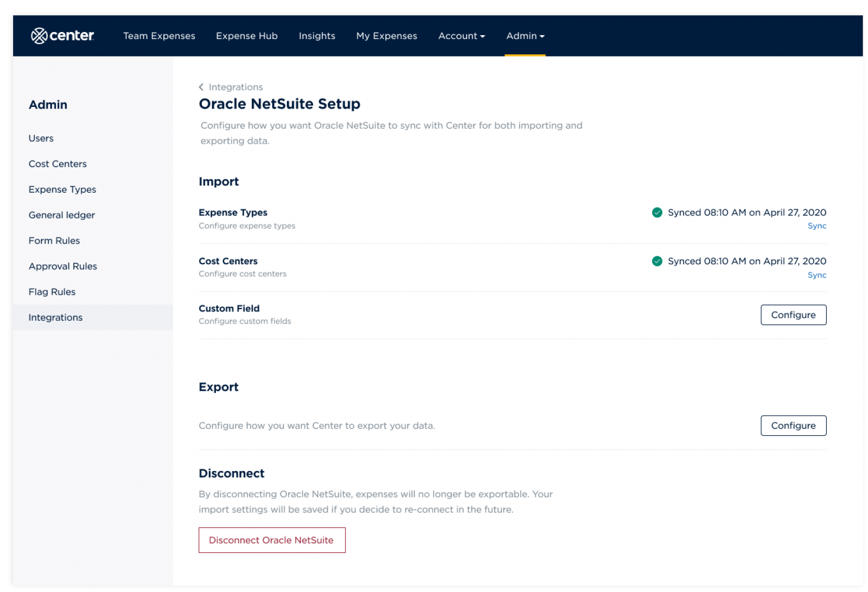Click the Export section heading
868x592 pixels.
click(219, 387)
